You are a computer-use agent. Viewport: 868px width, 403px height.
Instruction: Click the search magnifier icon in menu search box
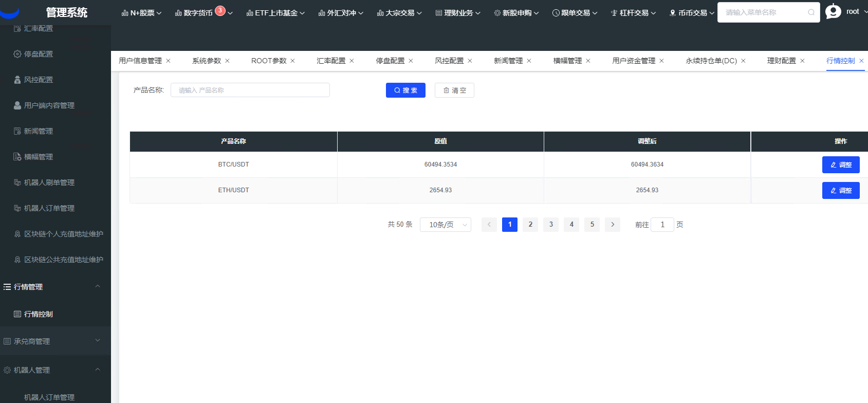[811, 12]
